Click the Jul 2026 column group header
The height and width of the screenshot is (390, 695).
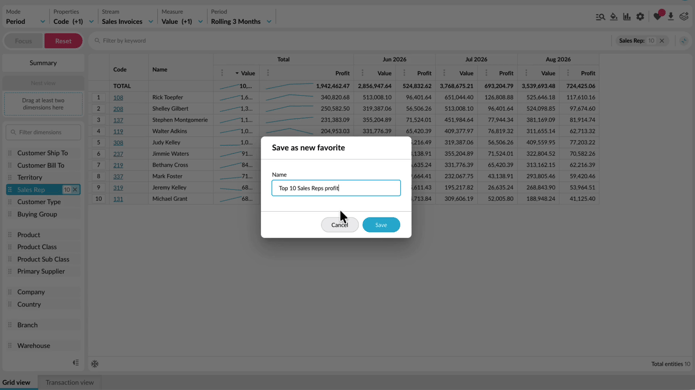tap(476, 59)
